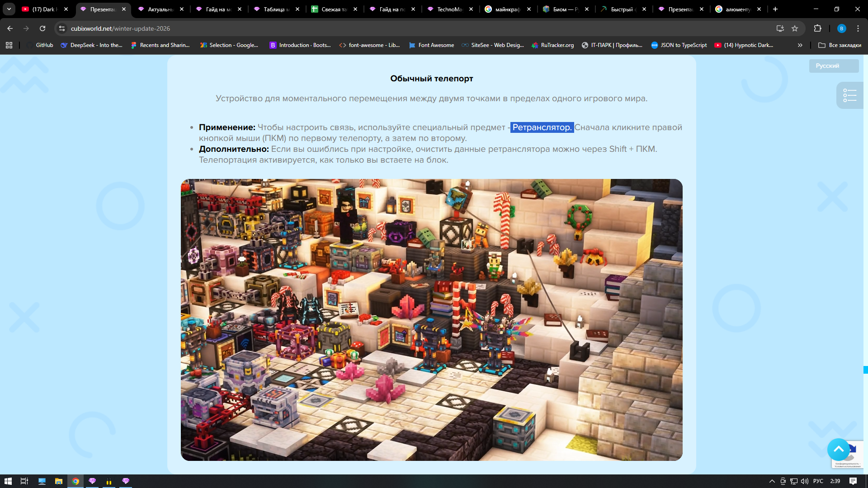This screenshot has width=868, height=488.
Task: Reload the page with the refresh icon
Action: [42, 28]
